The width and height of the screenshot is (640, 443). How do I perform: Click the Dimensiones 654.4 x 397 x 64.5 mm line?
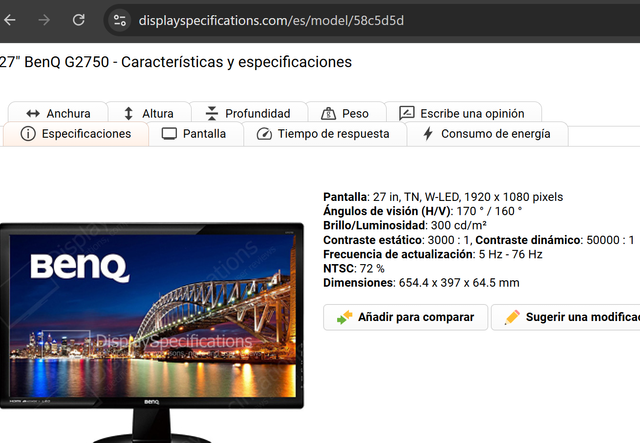(421, 283)
